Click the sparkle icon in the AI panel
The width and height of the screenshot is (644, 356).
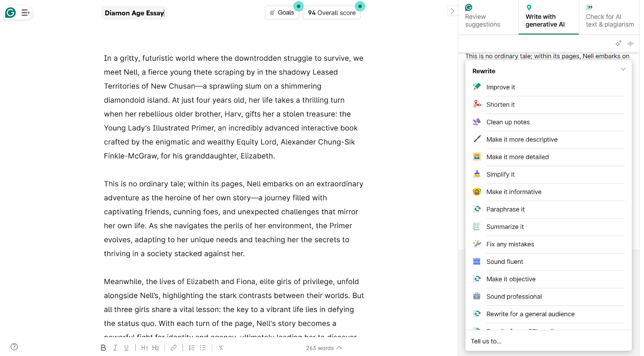[618, 43]
